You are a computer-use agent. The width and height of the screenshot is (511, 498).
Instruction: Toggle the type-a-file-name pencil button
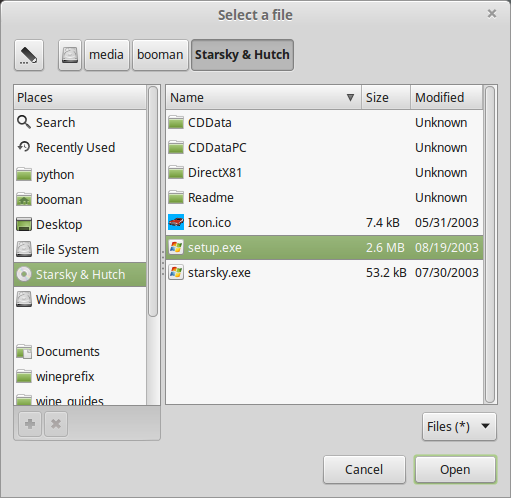(x=29, y=55)
